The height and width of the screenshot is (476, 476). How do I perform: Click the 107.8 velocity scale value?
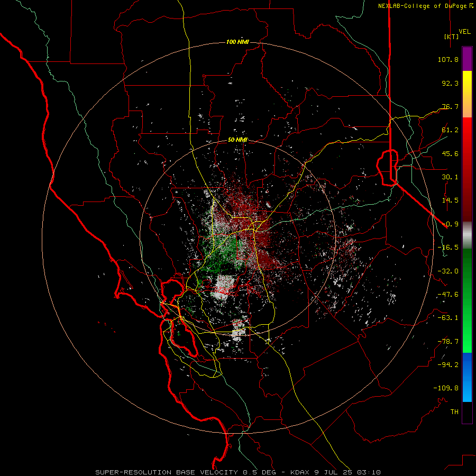(448, 59)
